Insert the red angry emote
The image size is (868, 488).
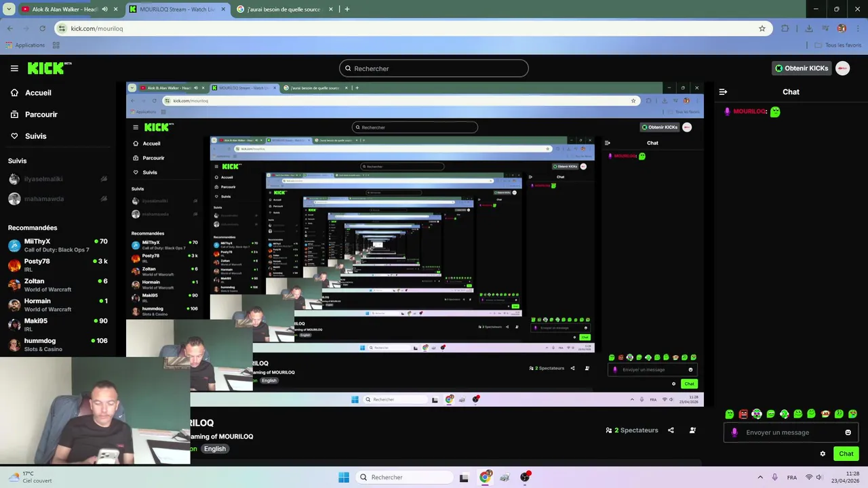tap(743, 414)
